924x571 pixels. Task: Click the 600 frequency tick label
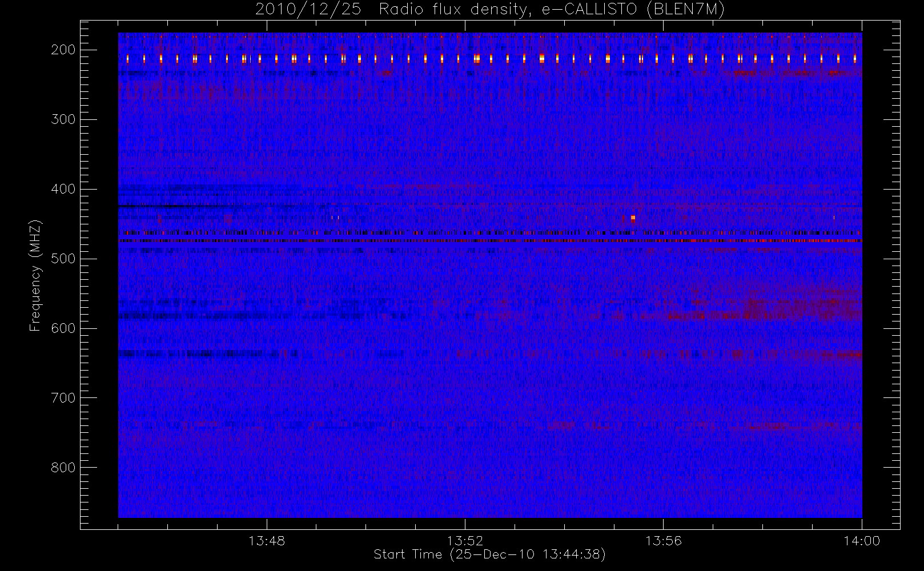[x=63, y=328]
